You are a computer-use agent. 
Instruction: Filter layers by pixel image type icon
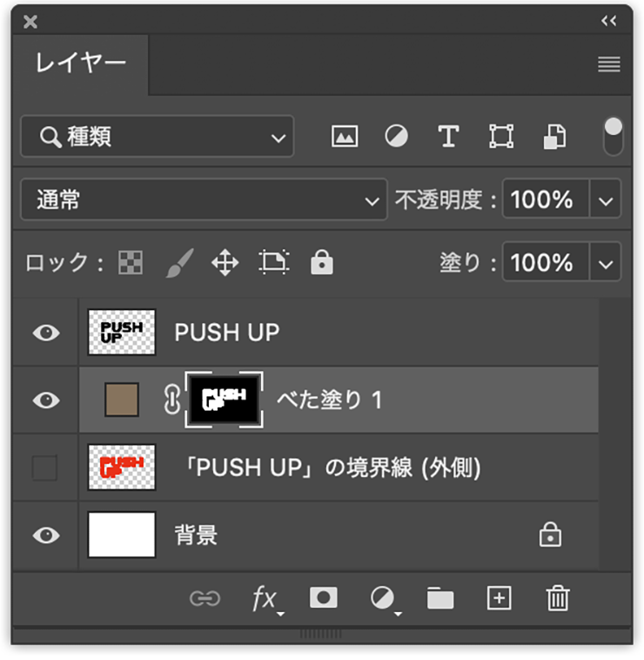[x=345, y=137]
